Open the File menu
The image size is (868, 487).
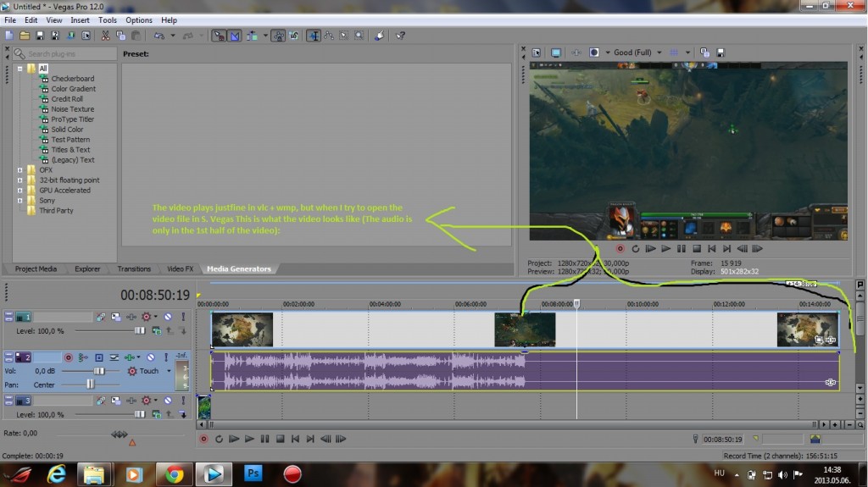(x=10, y=20)
